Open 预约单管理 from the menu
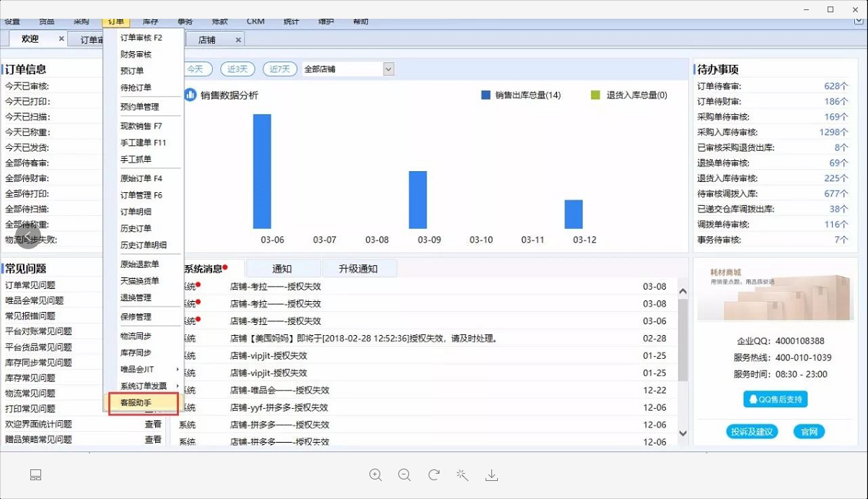 click(139, 107)
